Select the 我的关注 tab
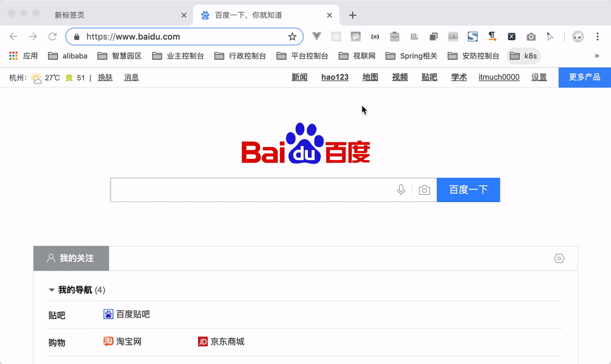Image resolution: width=611 pixels, height=364 pixels. point(71,258)
